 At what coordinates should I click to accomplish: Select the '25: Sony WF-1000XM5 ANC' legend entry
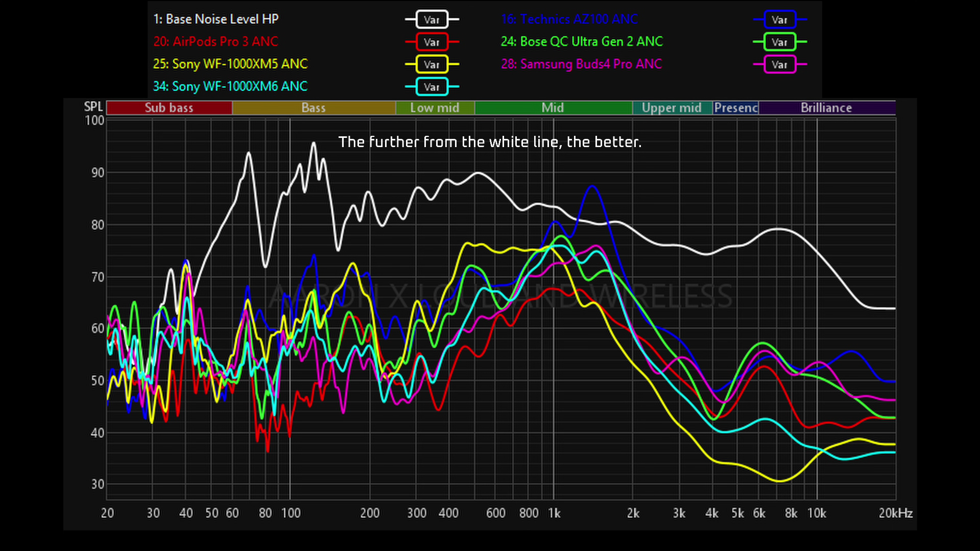click(x=230, y=64)
